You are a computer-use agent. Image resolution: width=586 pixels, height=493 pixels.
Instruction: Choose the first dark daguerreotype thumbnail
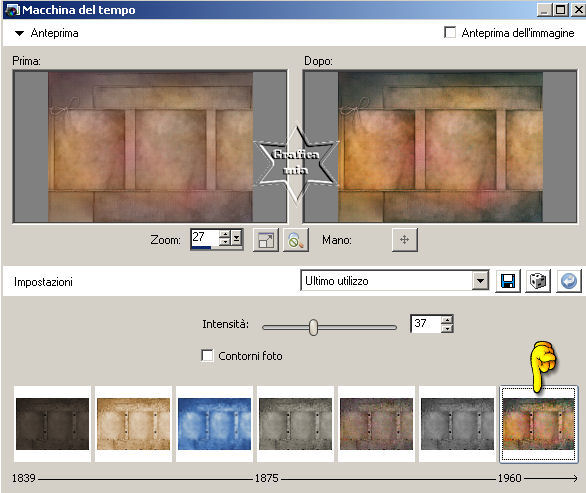tap(52, 424)
